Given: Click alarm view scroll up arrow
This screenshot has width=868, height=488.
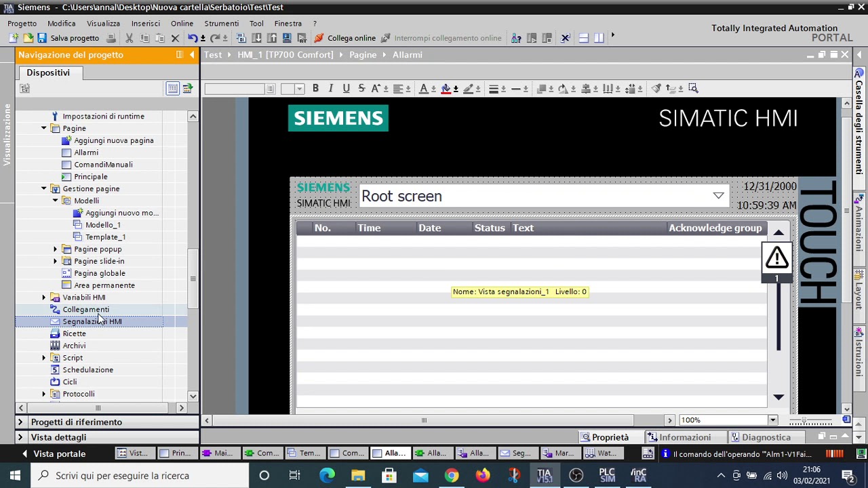Looking at the screenshot, I should pos(778,232).
